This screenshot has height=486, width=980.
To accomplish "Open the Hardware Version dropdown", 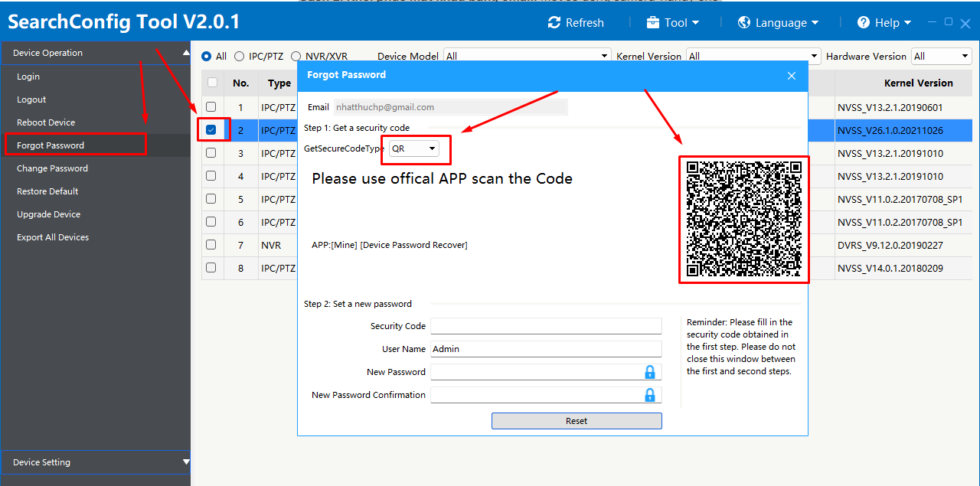I will [942, 56].
